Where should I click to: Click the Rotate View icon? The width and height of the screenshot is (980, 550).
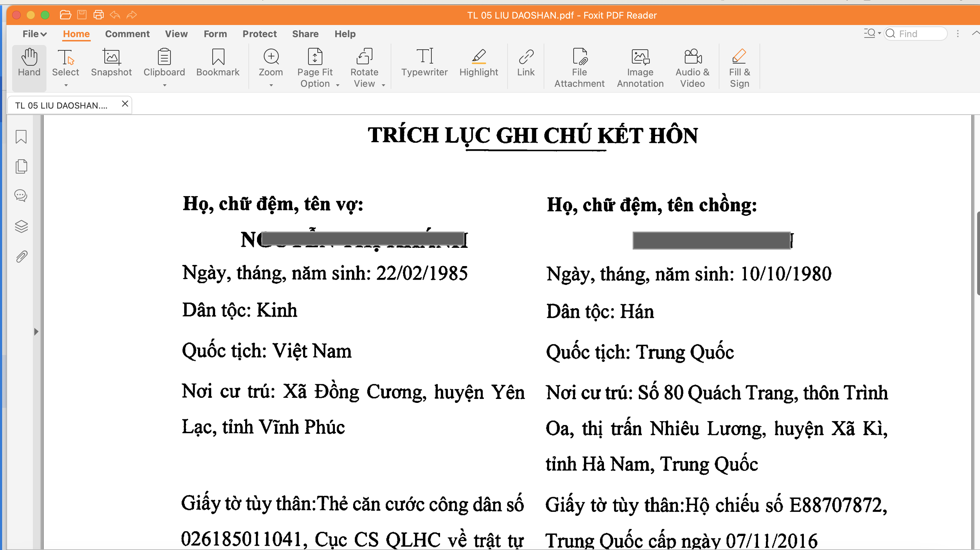tap(364, 57)
